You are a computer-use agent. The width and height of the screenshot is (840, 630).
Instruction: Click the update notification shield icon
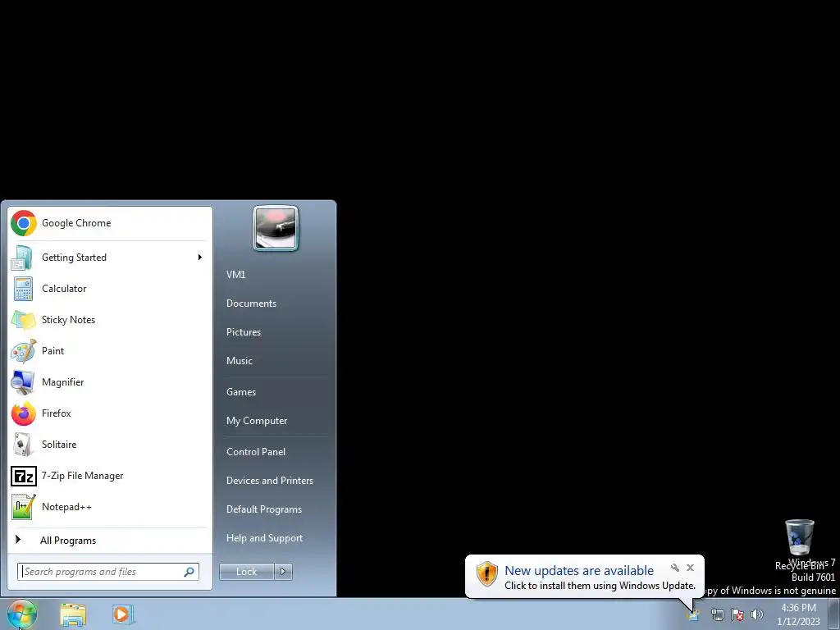pyautogui.click(x=487, y=573)
